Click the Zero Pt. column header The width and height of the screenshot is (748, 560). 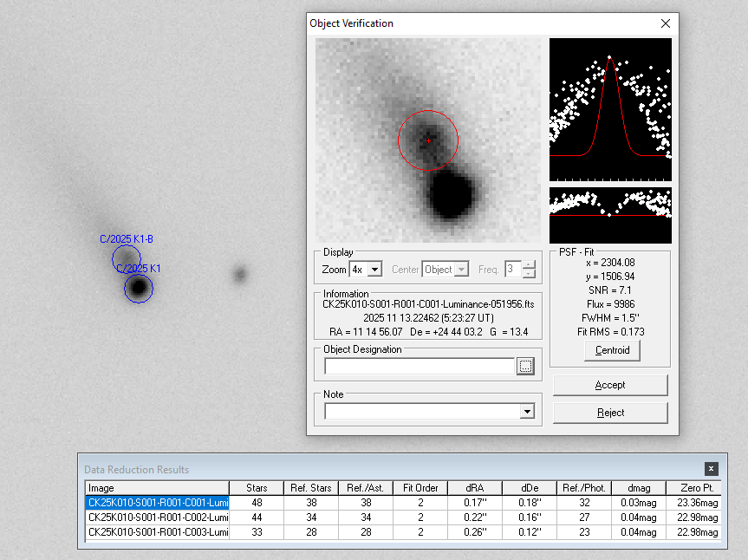click(697, 488)
